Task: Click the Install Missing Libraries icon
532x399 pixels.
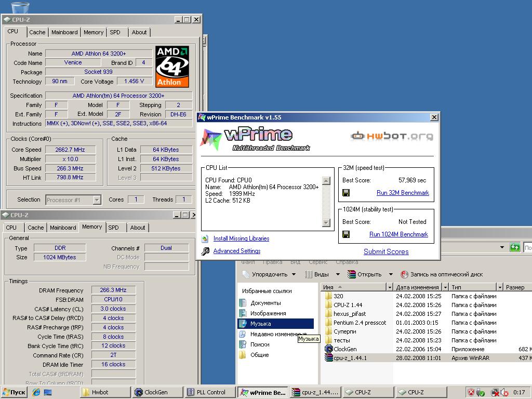Action: tap(205, 238)
